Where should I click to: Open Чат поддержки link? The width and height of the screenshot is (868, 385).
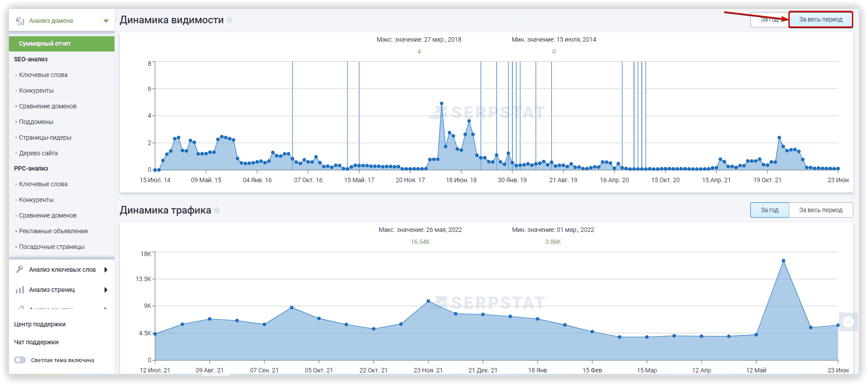tap(36, 342)
